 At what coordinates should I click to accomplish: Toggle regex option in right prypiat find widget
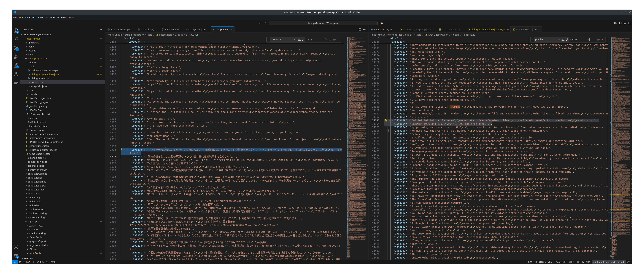coord(567,40)
